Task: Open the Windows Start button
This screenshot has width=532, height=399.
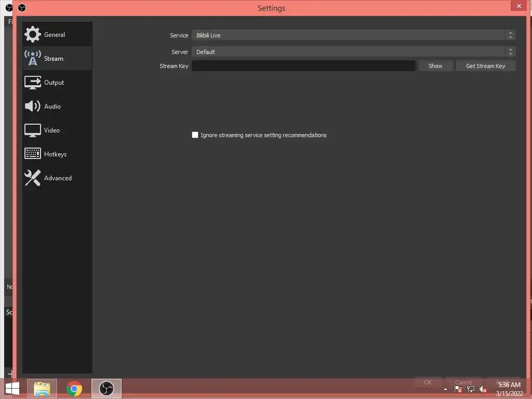Action: (x=12, y=389)
